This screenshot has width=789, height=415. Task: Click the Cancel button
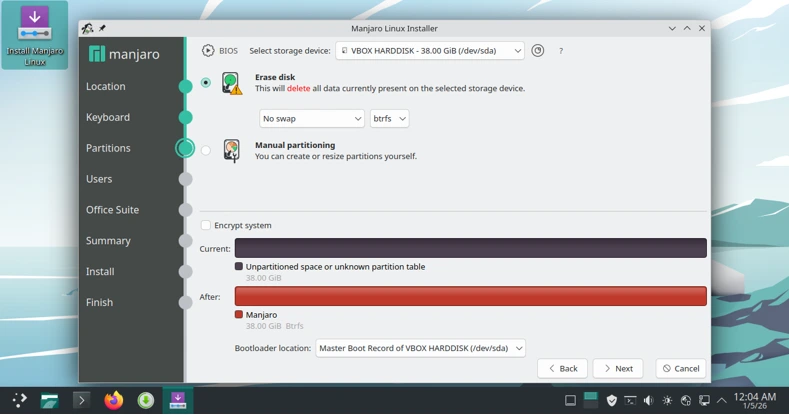point(681,369)
